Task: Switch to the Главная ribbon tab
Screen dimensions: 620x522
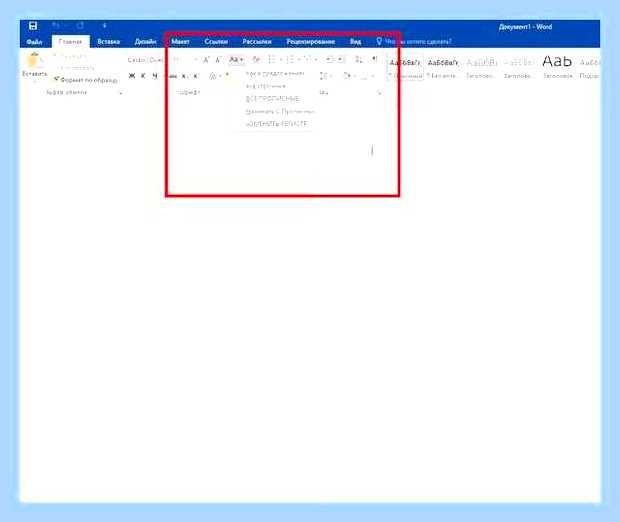Action: (70, 42)
